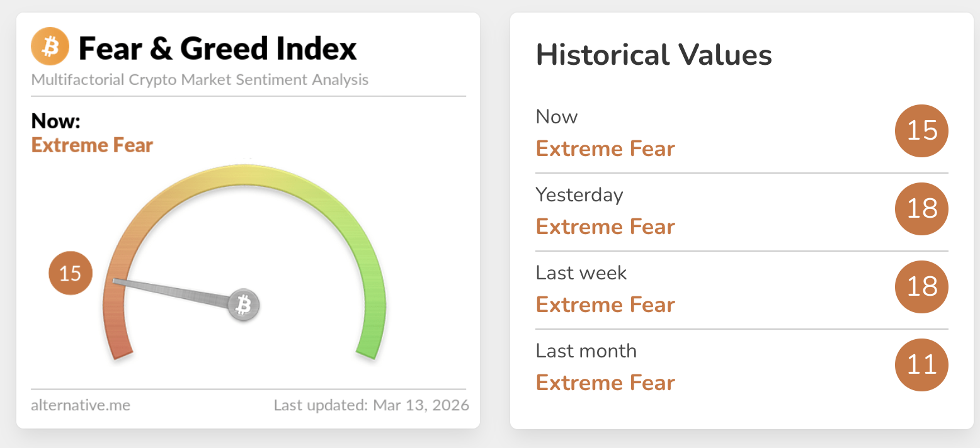Click the Last month value 11 circle
This screenshot has height=448, width=980.
(x=921, y=365)
